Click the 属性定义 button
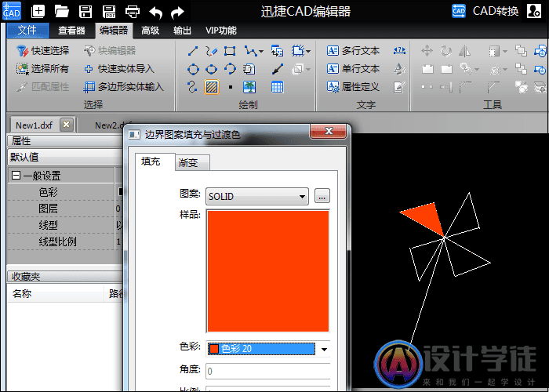 353,87
